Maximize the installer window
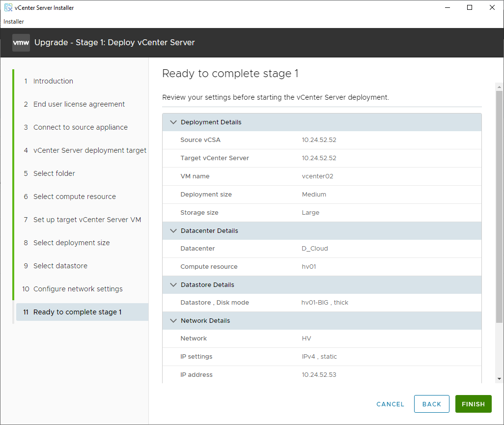 pyautogui.click(x=470, y=7)
